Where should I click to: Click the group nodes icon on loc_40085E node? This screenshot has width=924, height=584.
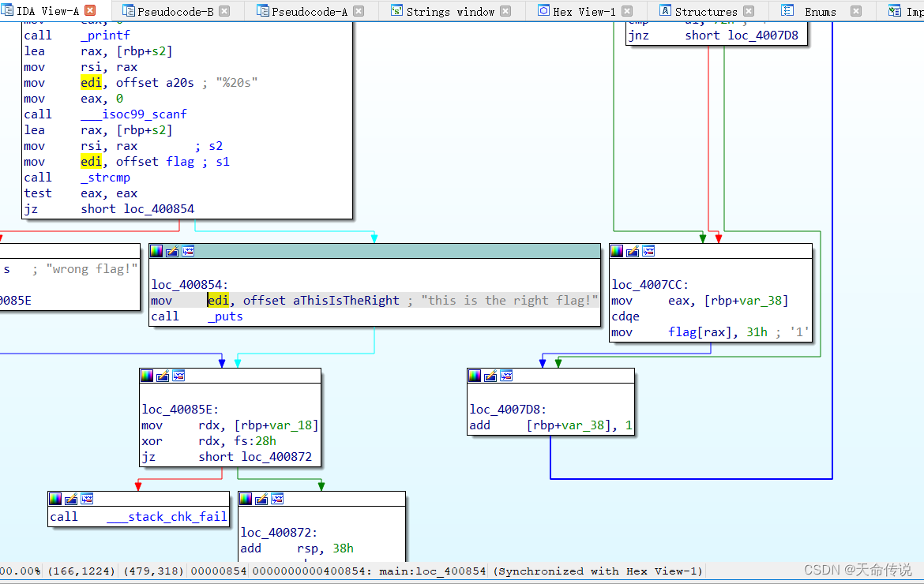click(x=179, y=376)
